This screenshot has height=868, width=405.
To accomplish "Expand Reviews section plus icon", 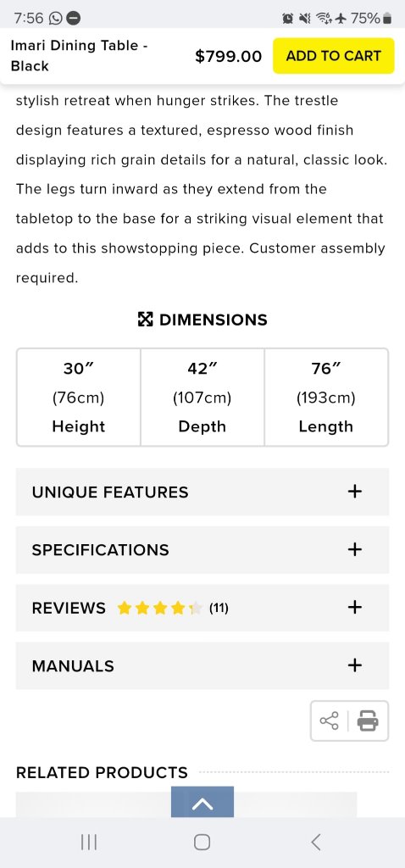I will [x=355, y=607].
